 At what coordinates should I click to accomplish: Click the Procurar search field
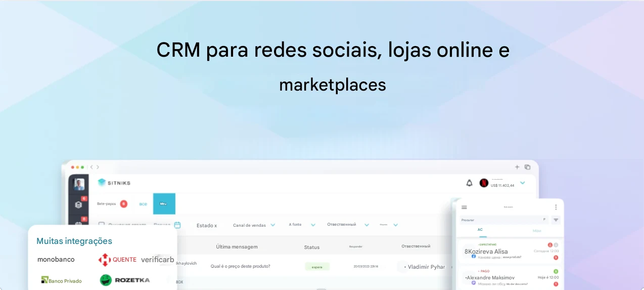[504, 220]
